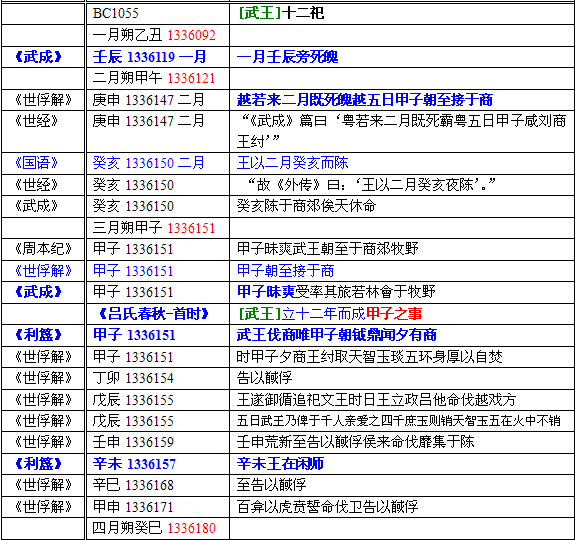Open the green [武王] link in the 十二祀 header
Screen dimensions: 575x540
point(260,13)
